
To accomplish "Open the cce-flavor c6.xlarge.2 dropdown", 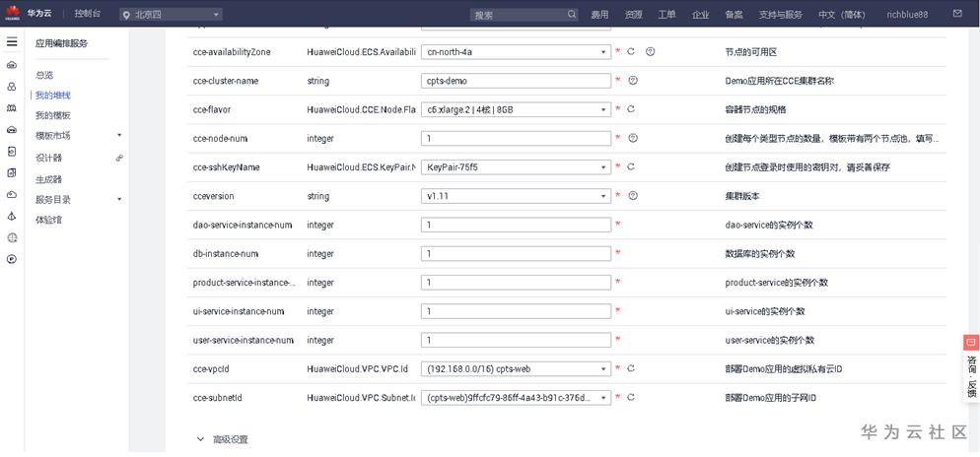I will pos(517,109).
